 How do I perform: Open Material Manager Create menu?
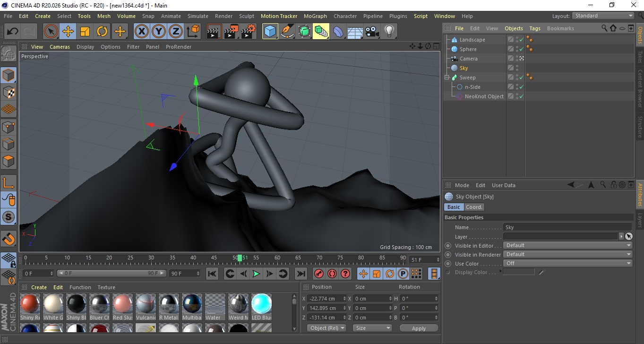pyautogui.click(x=39, y=287)
